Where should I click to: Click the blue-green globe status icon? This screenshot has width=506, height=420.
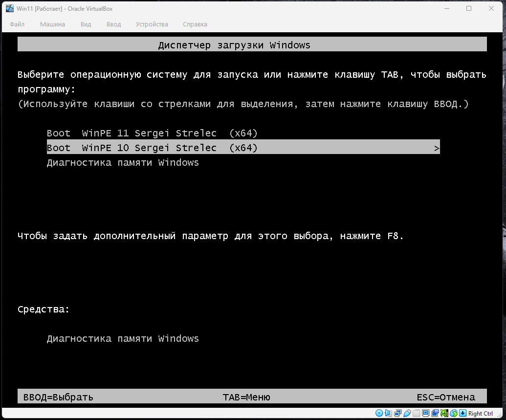point(454,413)
